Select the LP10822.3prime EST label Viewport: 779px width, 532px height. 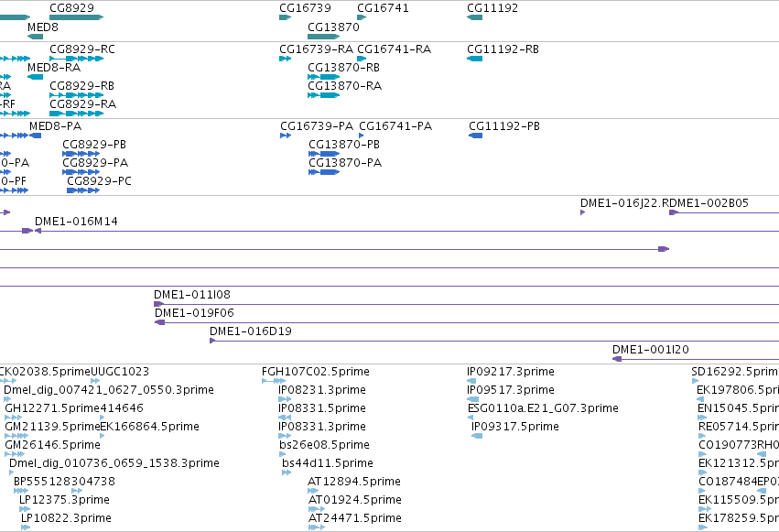coord(66,518)
